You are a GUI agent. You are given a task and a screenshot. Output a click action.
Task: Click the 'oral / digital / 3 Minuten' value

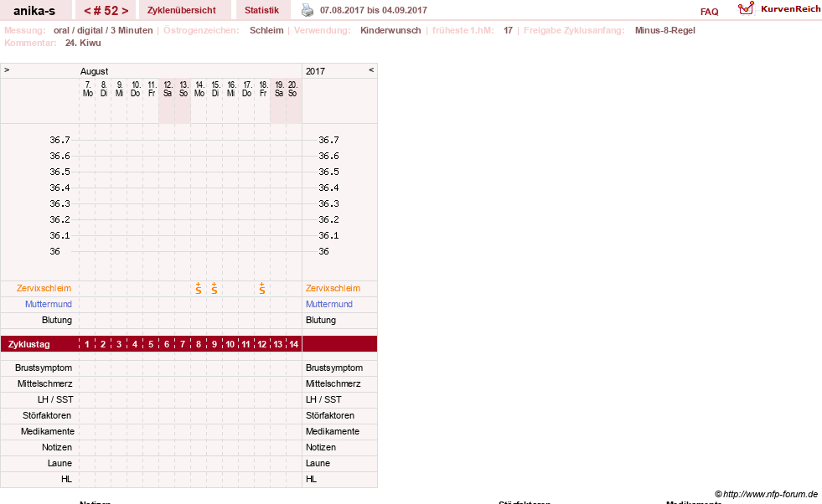coord(103,30)
